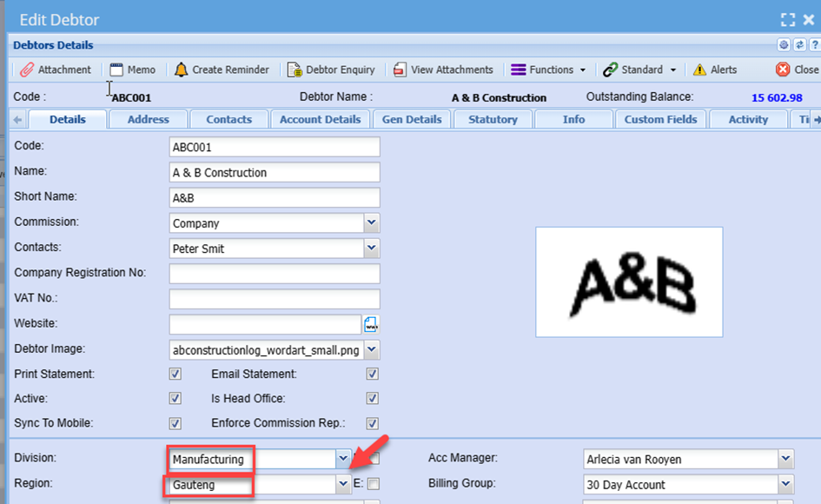The image size is (821, 504).
Task: Click the Company Registration No field
Action: tap(275, 274)
